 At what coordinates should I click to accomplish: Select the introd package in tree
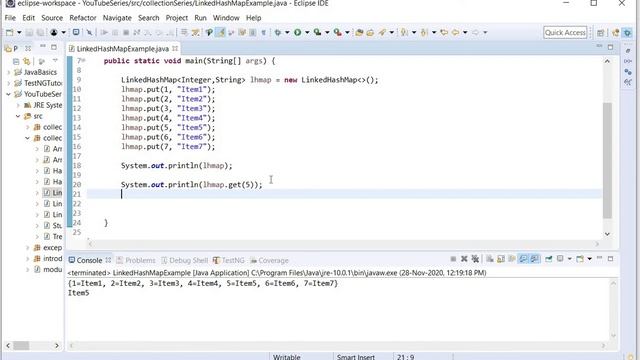pyautogui.click(x=48, y=258)
